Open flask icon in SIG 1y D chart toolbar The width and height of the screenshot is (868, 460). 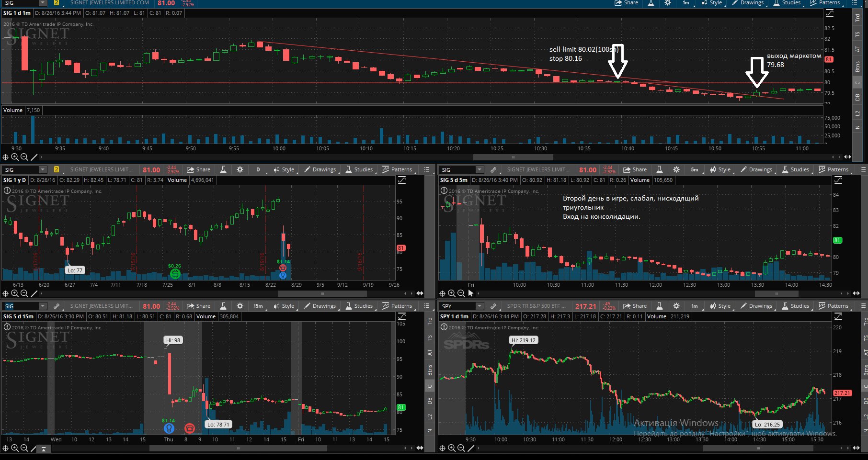[x=223, y=169]
